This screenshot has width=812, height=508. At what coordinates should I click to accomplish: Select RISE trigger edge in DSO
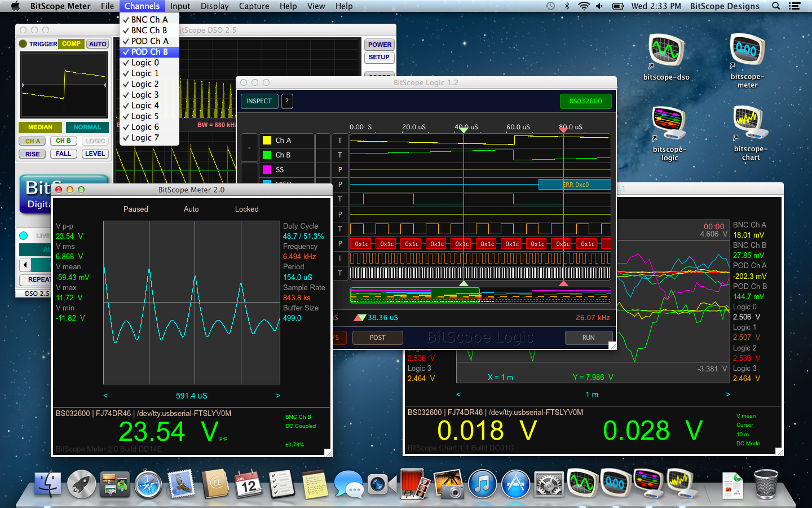33,154
